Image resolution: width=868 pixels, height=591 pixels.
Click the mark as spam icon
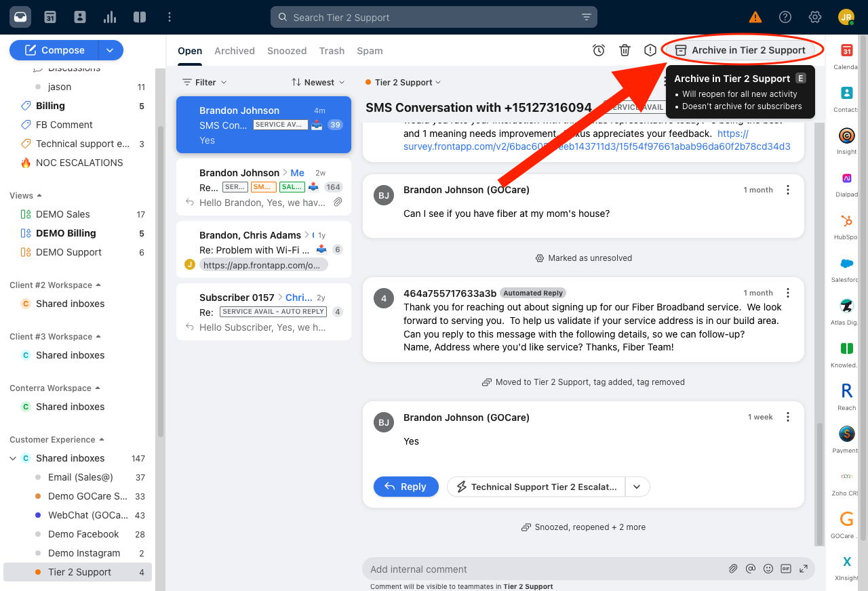point(650,50)
